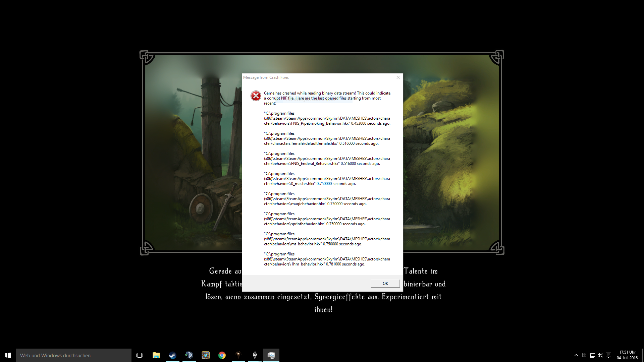Click OK in the Crash Fixes dialog
This screenshot has height=362, width=644.
tap(385, 284)
